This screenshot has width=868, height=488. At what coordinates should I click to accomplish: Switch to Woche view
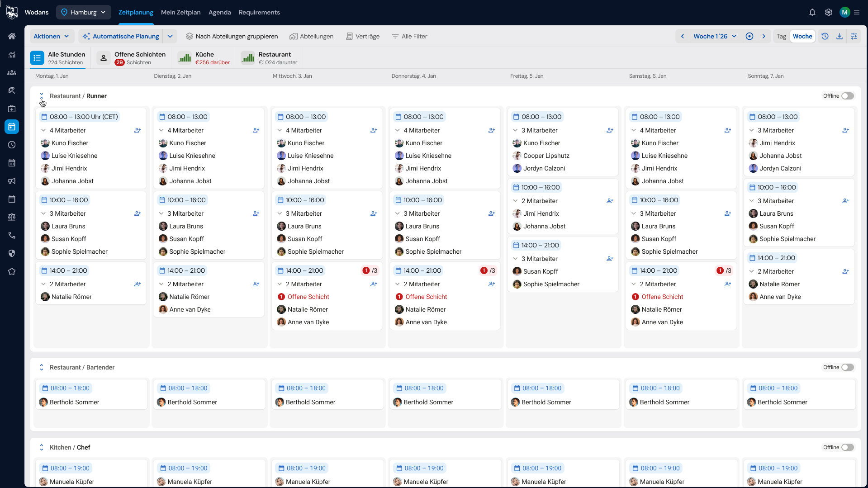tap(802, 36)
